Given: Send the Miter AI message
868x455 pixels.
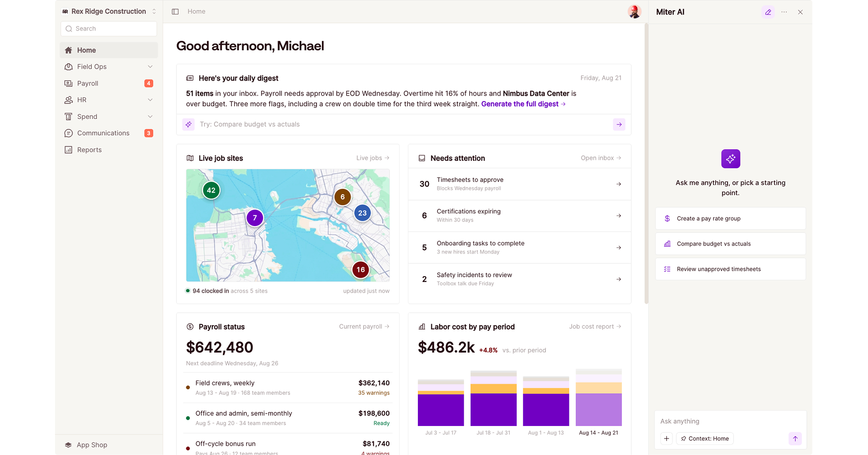Looking at the screenshot, I should click(x=795, y=439).
